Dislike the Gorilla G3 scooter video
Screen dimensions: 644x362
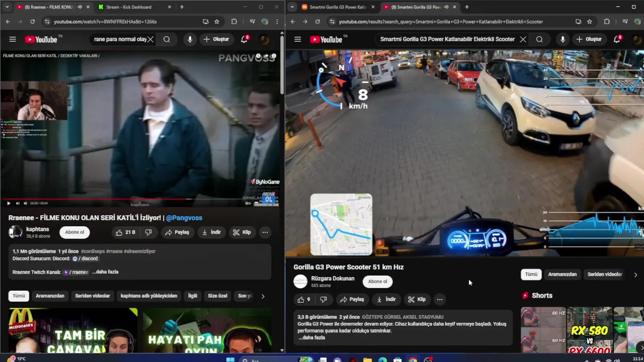coord(324,299)
